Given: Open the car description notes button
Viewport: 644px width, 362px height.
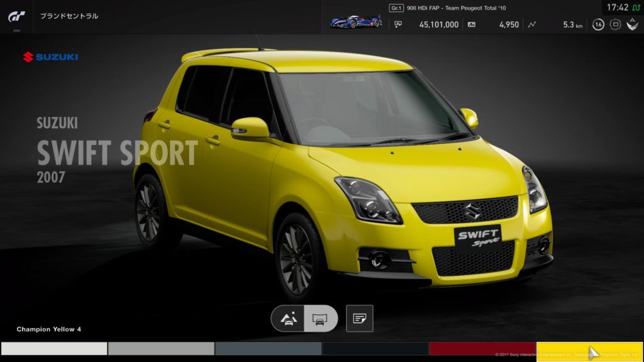Looking at the screenshot, I should point(359,319).
